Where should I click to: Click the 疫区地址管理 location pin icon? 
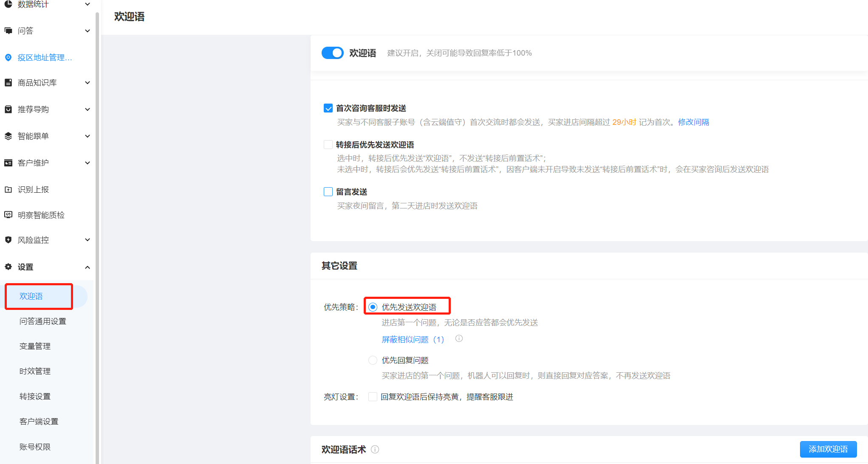tap(8, 57)
